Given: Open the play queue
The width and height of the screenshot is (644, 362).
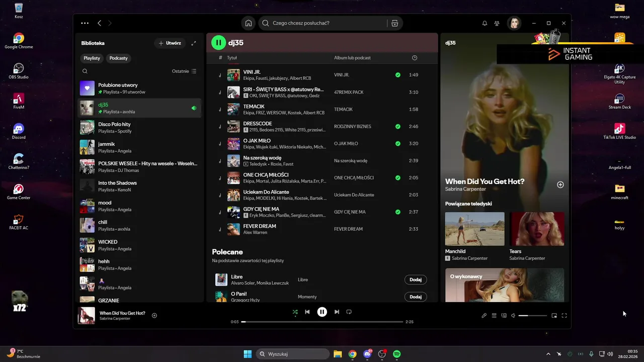Looking at the screenshot, I should pos(494,316).
